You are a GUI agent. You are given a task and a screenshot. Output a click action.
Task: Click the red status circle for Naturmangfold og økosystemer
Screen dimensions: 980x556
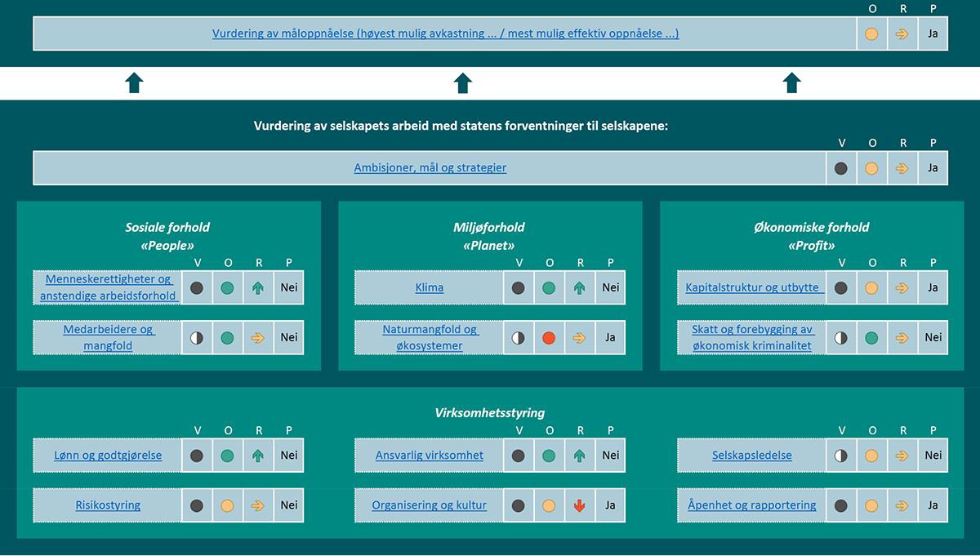(x=549, y=337)
